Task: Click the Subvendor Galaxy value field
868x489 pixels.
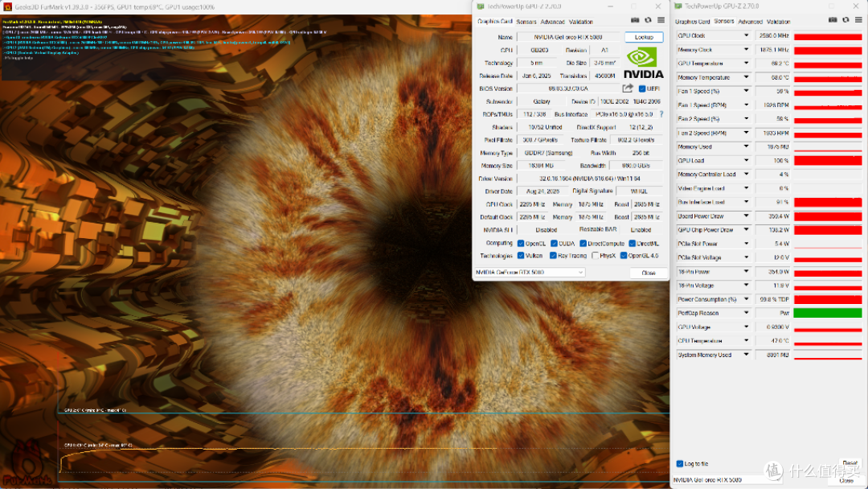Action: (x=542, y=101)
